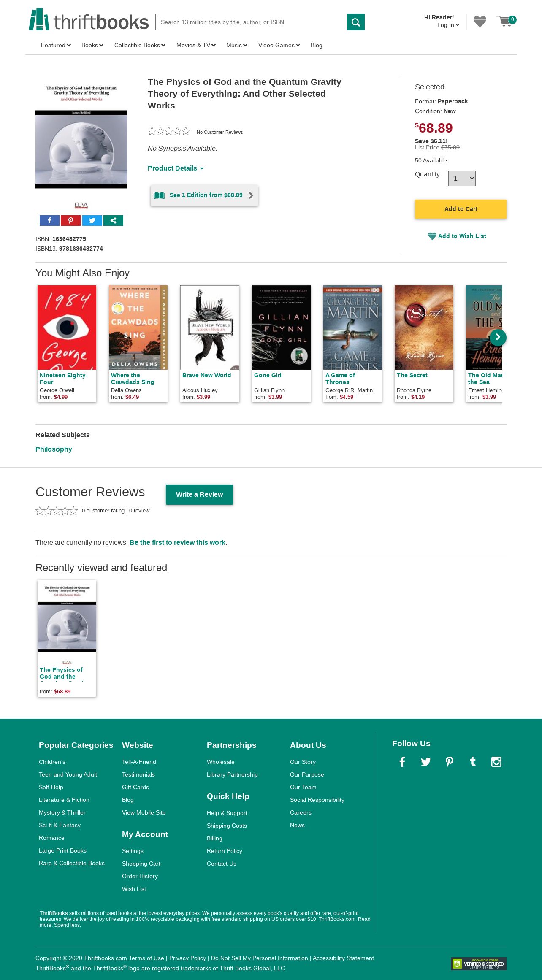Open Do Not Sell My Personal Information

click(260, 958)
